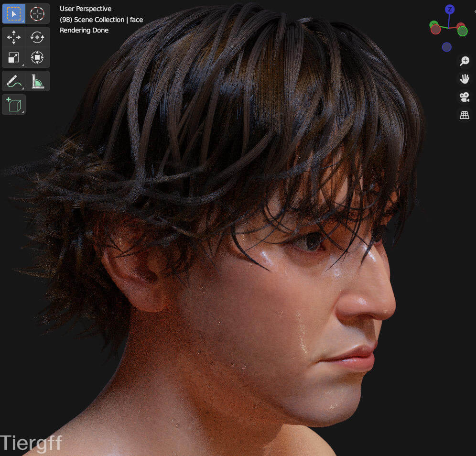Click the zoom magnifier viewport button
Screen dimensions: 476x456
tap(464, 61)
